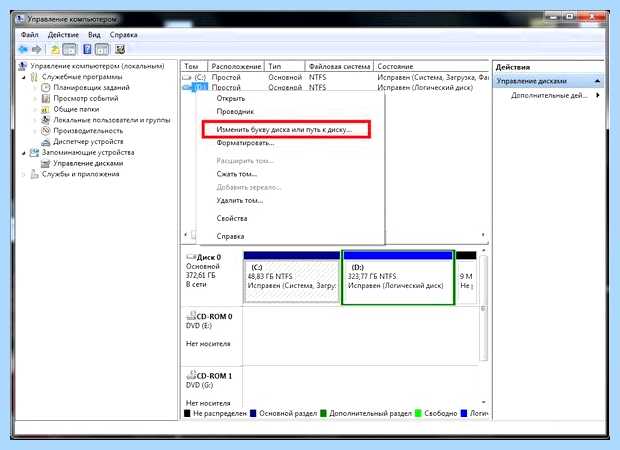Click the CD-ROM 1 drive icon
The image size is (620, 450).
pyautogui.click(x=191, y=375)
